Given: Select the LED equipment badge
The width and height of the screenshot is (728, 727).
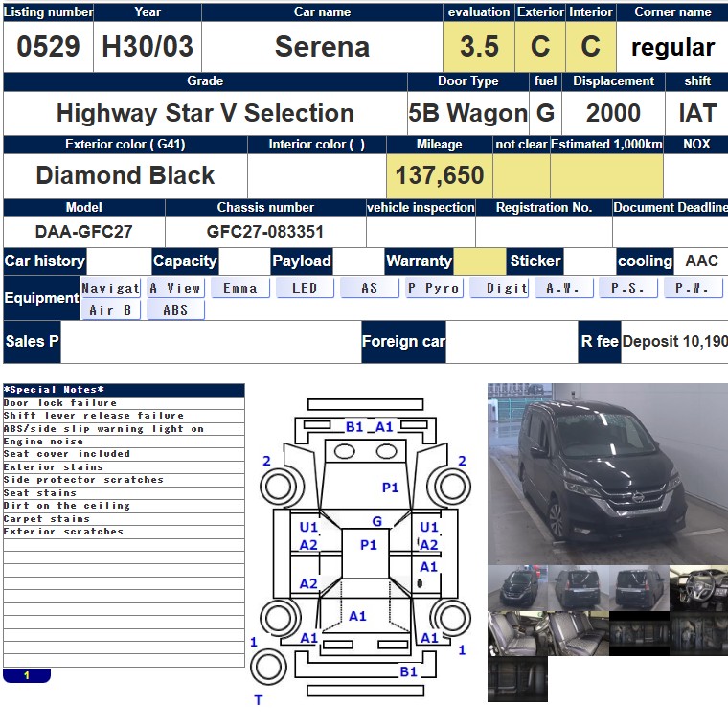Looking at the screenshot, I should click(x=305, y=287).
